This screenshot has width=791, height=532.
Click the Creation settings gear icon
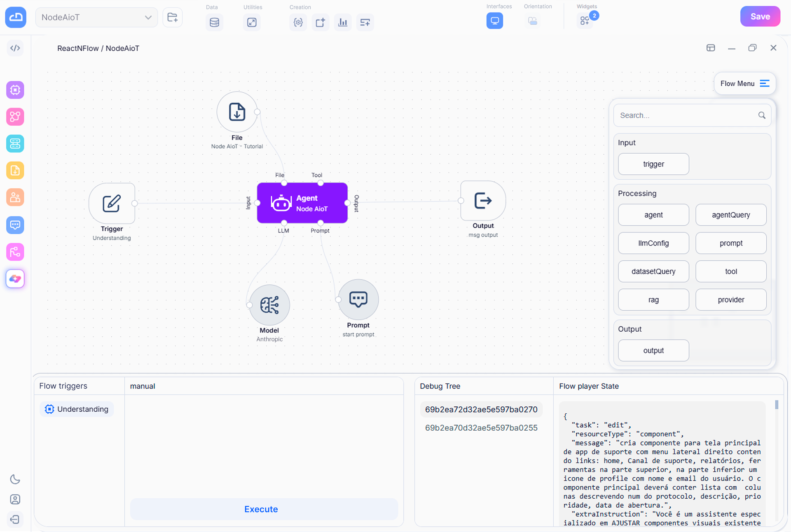[298, 22]
